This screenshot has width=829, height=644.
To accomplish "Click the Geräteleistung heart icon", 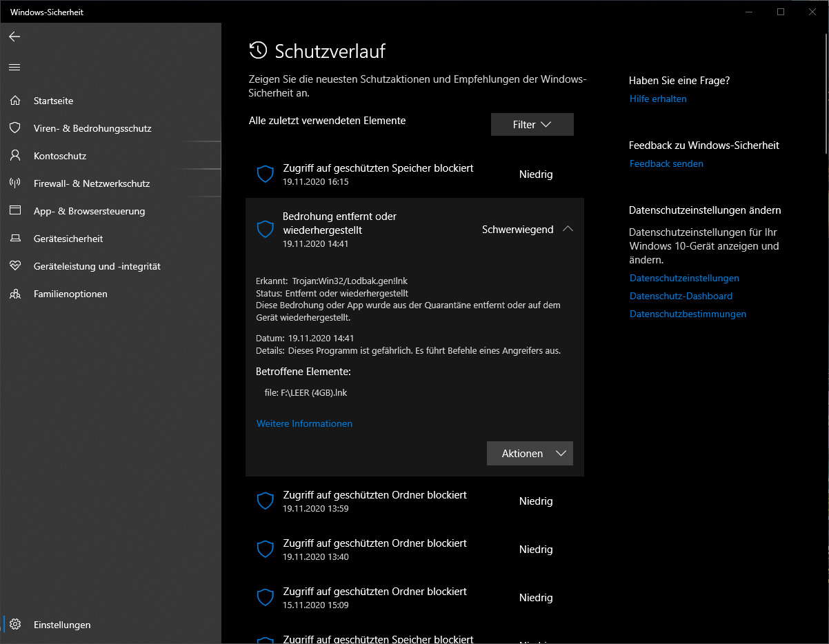I will 15,266.
